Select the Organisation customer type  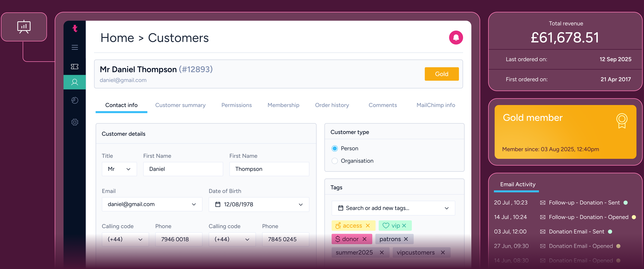(335, 161)
